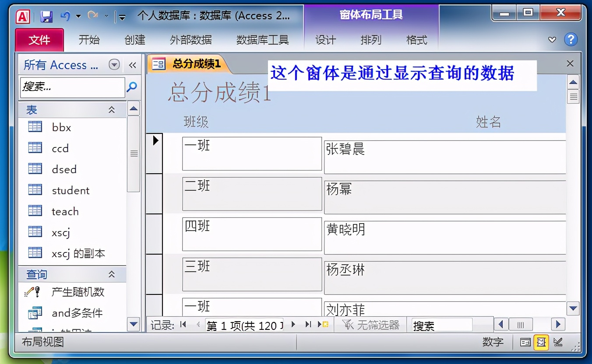Collapse the 查询 group header

click(x=112, y=274)
